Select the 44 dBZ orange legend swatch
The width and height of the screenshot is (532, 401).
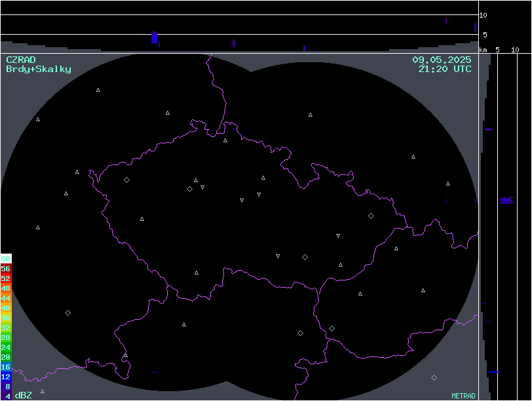[x=6, y=298]
